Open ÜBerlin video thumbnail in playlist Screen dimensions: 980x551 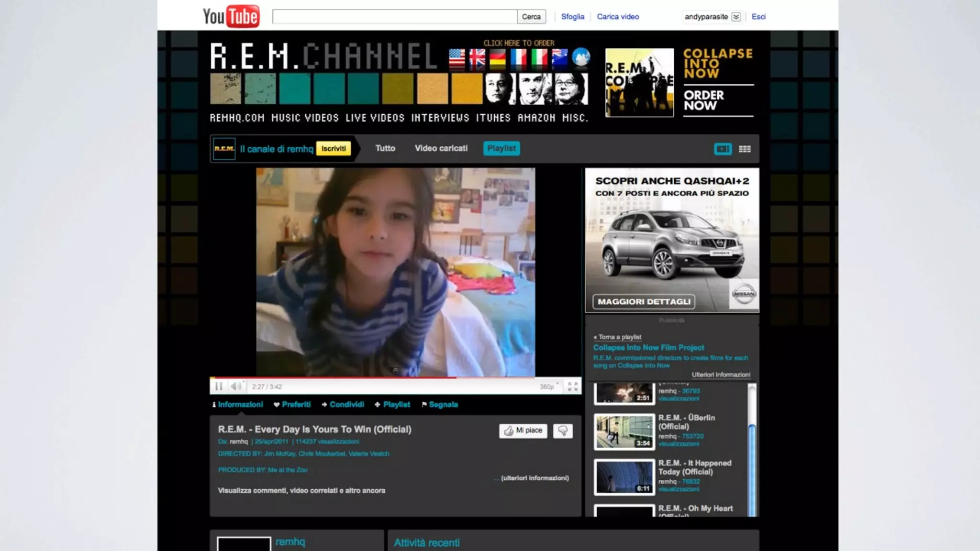tap(624, 431)
